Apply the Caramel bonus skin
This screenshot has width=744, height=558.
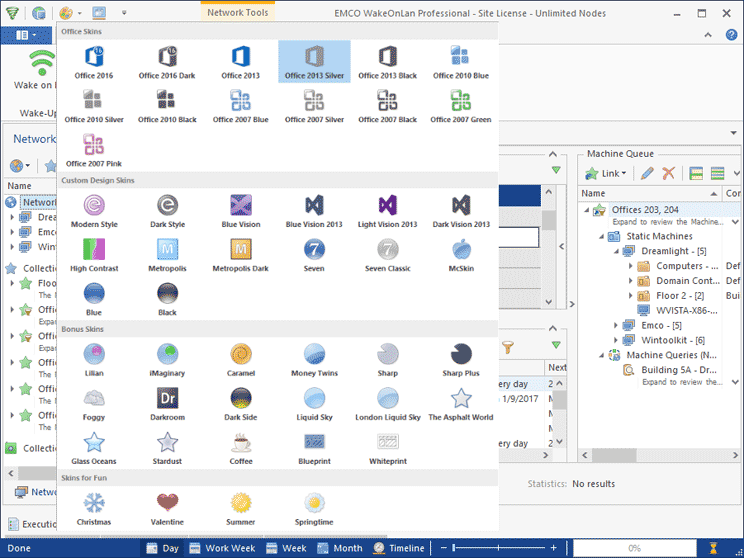tap(241, 358)
